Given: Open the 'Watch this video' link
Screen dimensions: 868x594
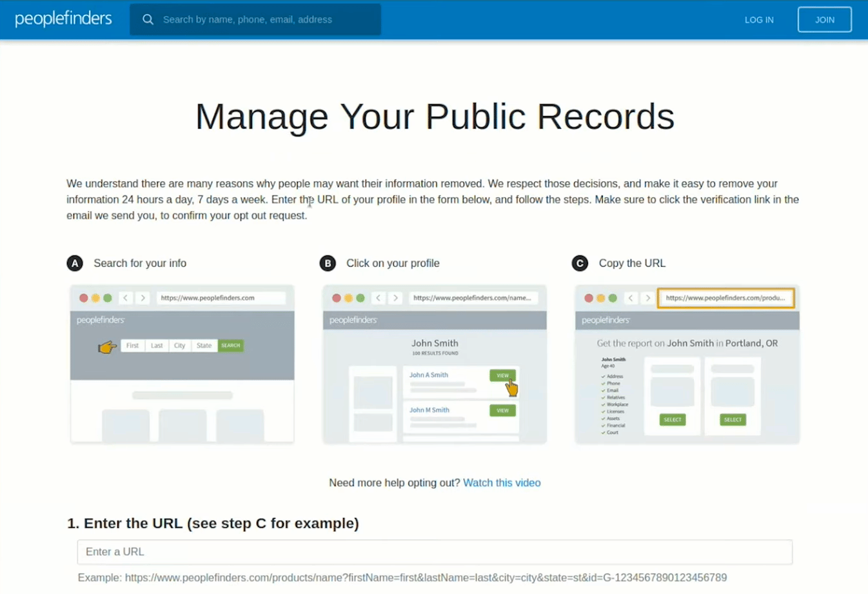Looking at the screenshot, I should (x=502, y=482).
